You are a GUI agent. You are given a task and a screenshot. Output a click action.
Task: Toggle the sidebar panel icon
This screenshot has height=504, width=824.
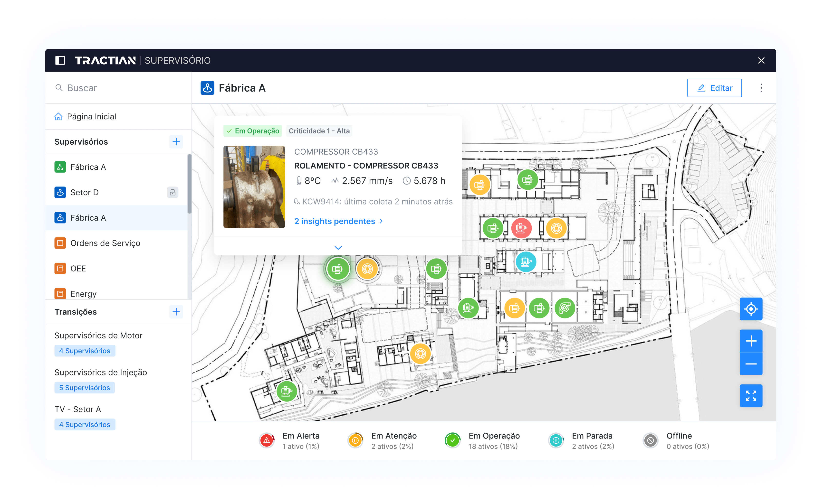click(x=60, y=60)
